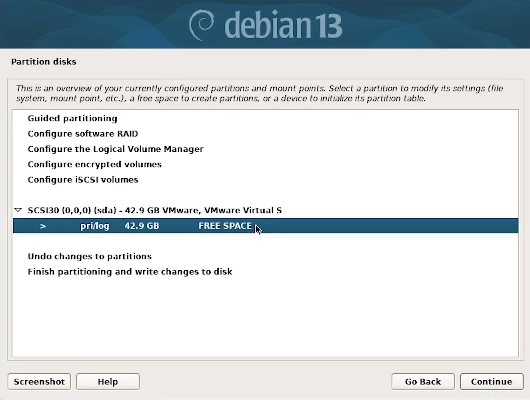Select Finish partitioning and write changes to disk

coord(130,272)
